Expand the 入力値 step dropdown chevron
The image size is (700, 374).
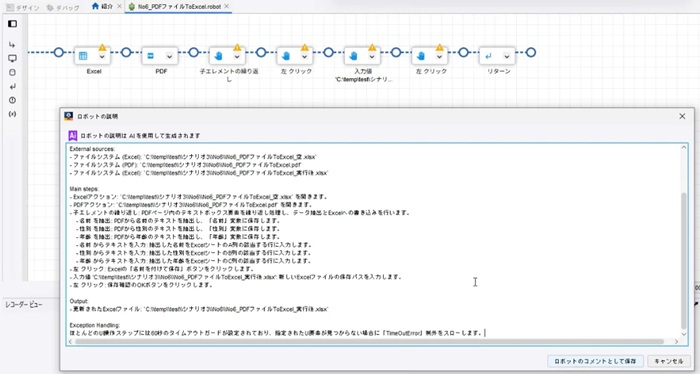[372, 57]
